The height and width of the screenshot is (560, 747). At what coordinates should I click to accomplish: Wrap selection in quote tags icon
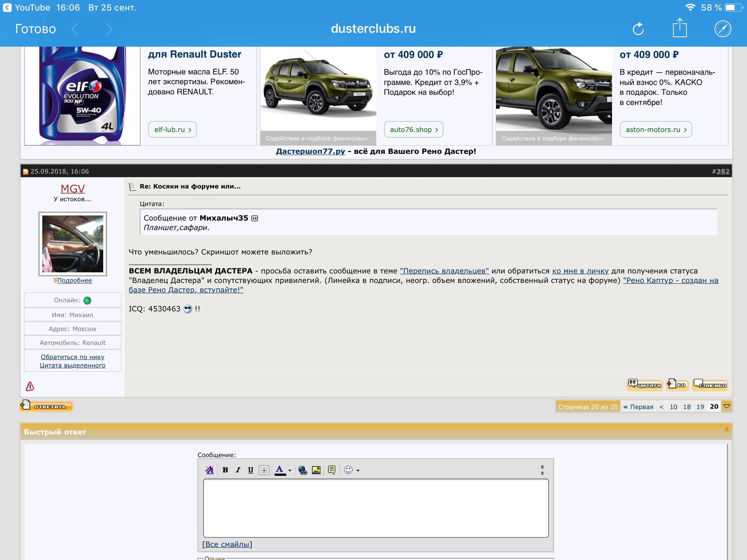point(332,470)
